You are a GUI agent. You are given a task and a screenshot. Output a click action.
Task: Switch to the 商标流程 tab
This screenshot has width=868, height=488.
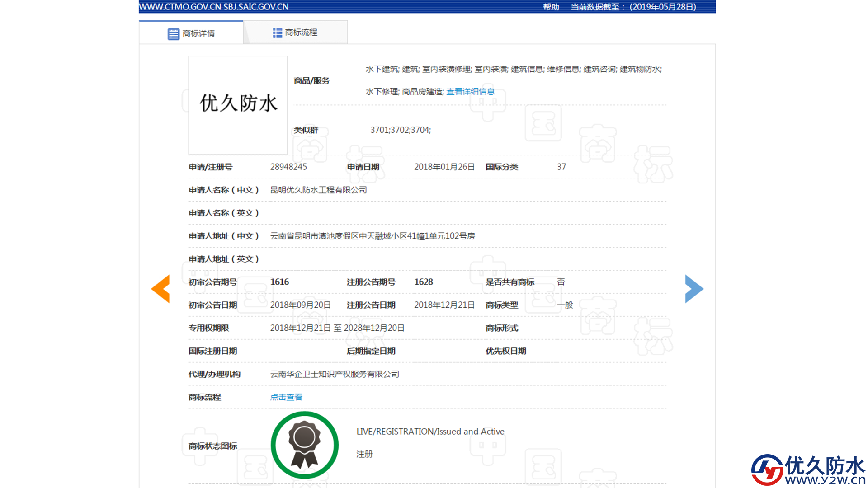(295, 33)
